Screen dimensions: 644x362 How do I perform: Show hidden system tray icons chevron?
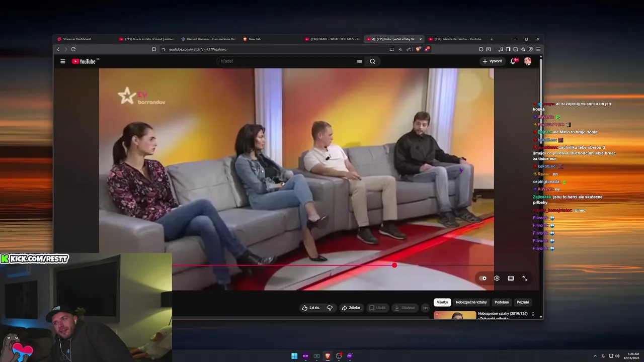[595, 356]
